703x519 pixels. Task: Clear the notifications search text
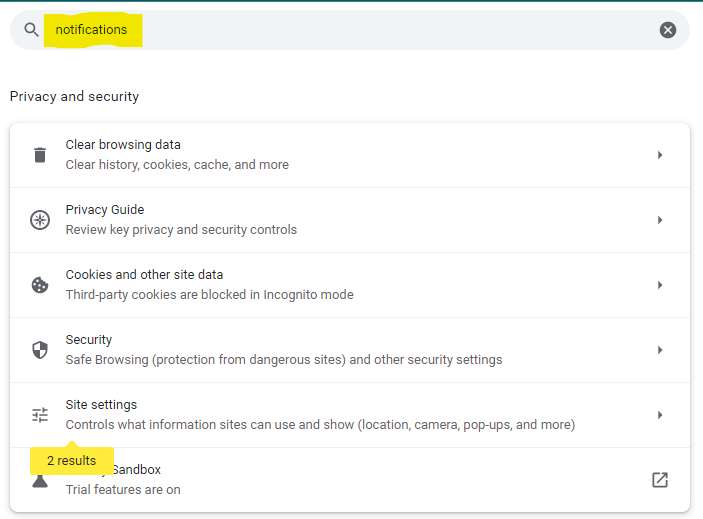coord(668,30)
